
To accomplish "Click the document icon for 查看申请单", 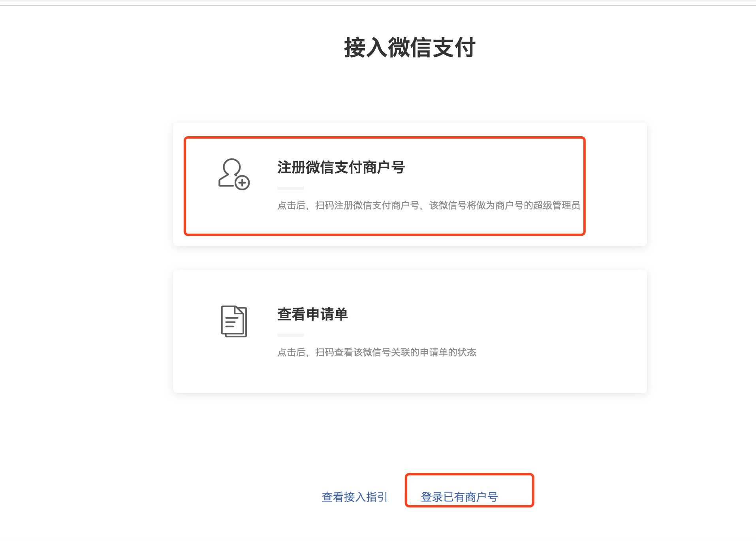I will (x=234, y=321).
